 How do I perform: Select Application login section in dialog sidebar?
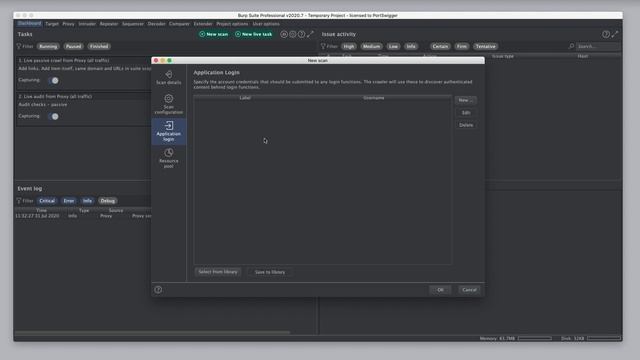169,131
